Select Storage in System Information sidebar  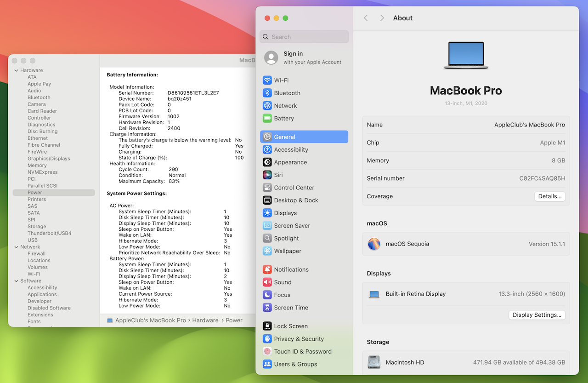coord(37,227)
